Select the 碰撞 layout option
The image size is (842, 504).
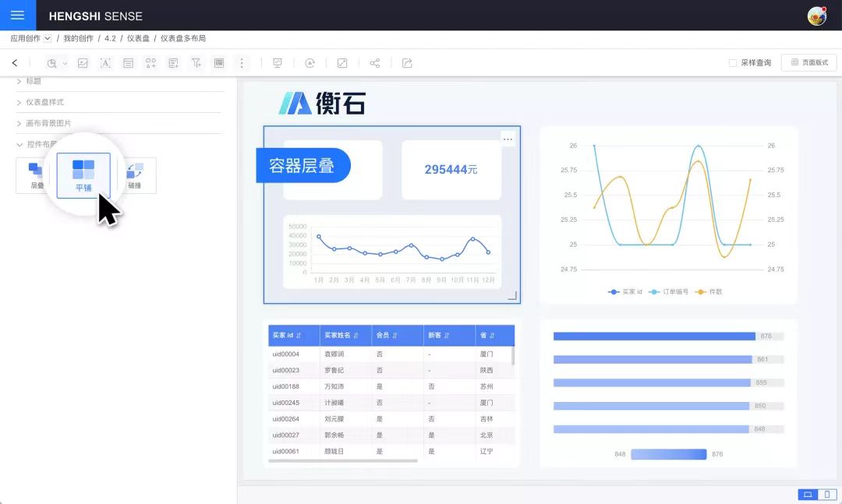pos(135,175)
